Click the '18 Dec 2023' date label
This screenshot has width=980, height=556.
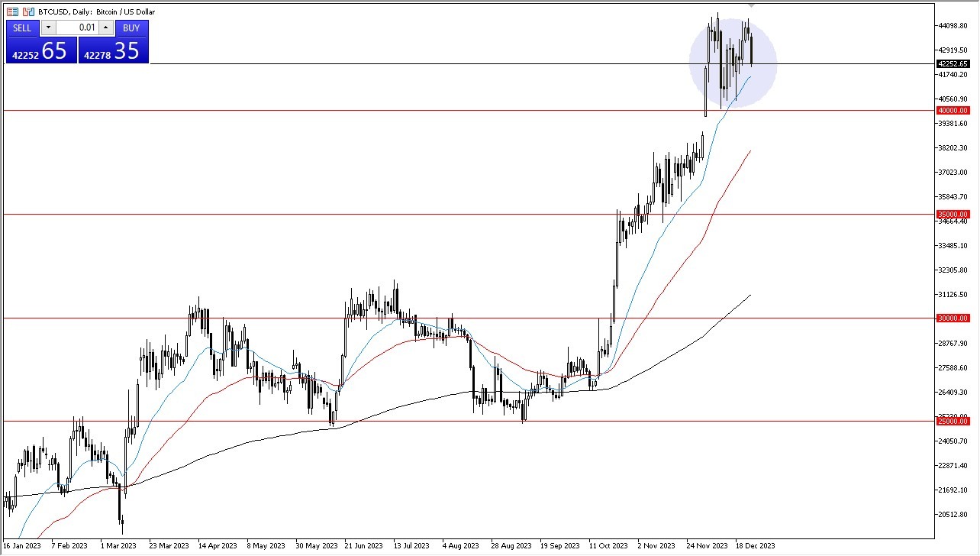tap(756, 546)
